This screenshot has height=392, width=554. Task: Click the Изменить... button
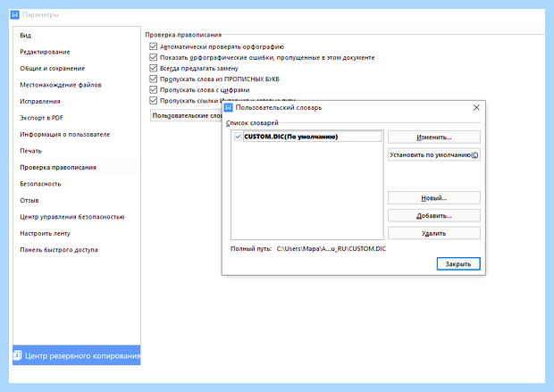click(x=434, y=137)
